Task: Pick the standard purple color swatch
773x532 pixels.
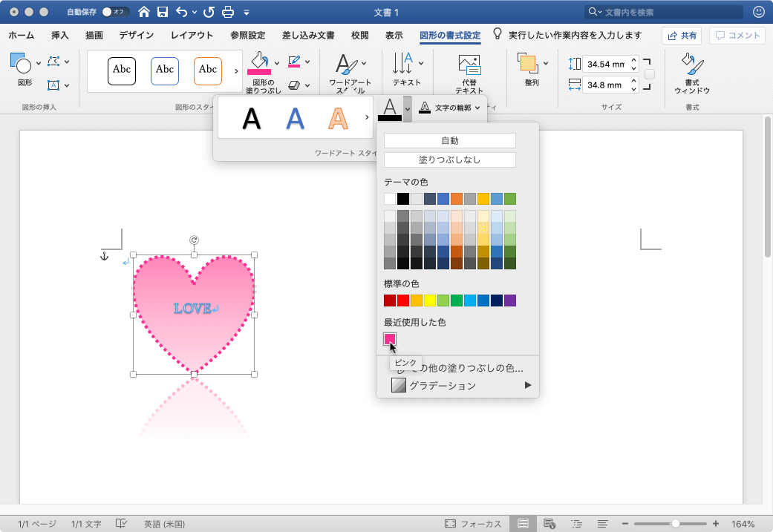Action: [x=510, y=301]
